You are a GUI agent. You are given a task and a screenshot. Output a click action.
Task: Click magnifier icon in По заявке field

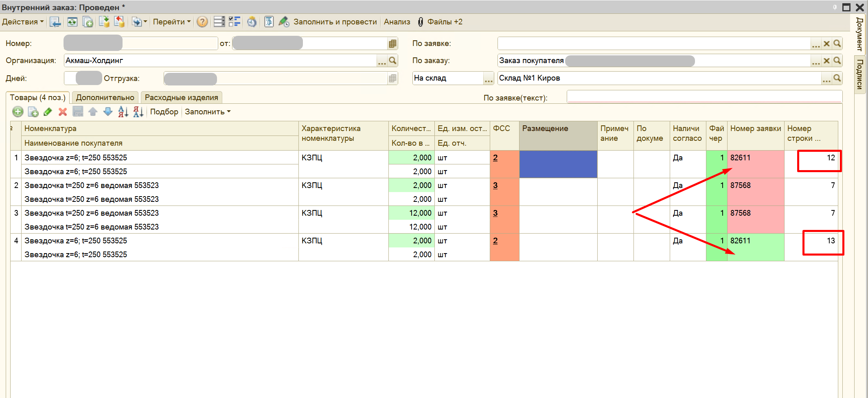click(837, 44)
